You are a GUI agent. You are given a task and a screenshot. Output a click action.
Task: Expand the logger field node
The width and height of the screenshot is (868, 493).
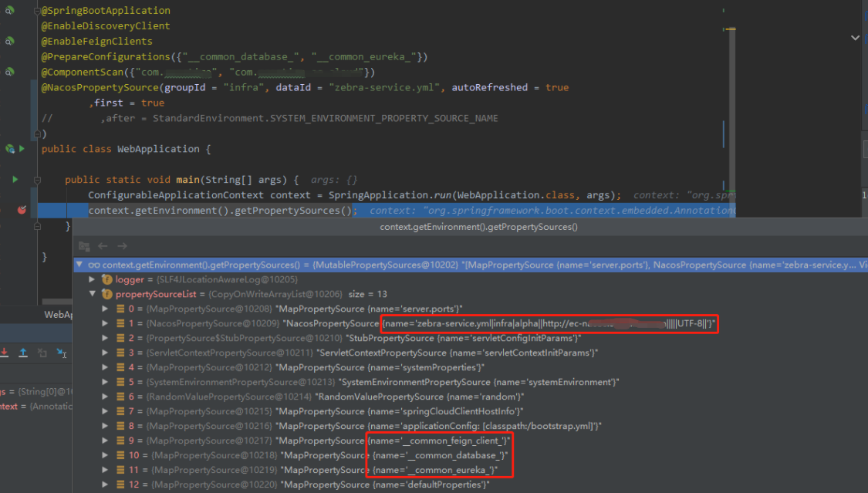tap(93, 279)
